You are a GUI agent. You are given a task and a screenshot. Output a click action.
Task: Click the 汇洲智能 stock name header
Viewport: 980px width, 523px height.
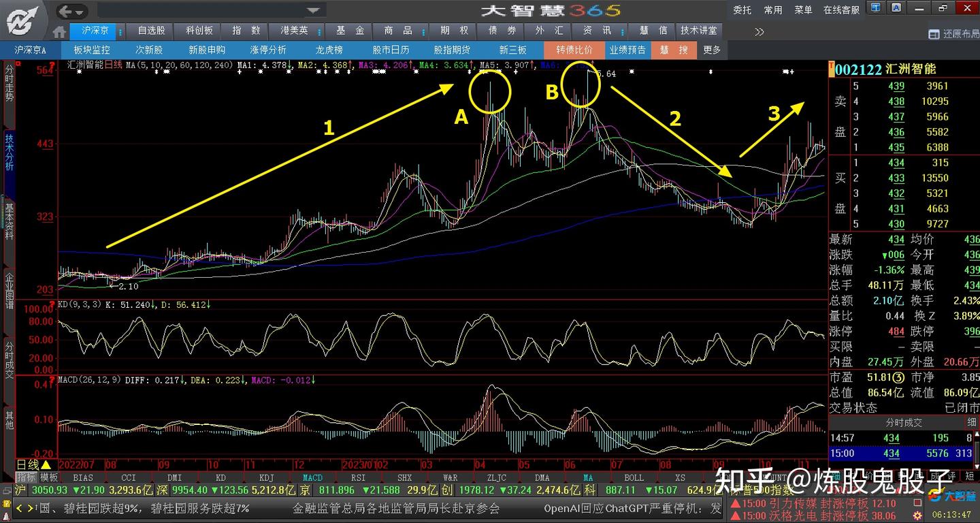[x=911, y=69]
